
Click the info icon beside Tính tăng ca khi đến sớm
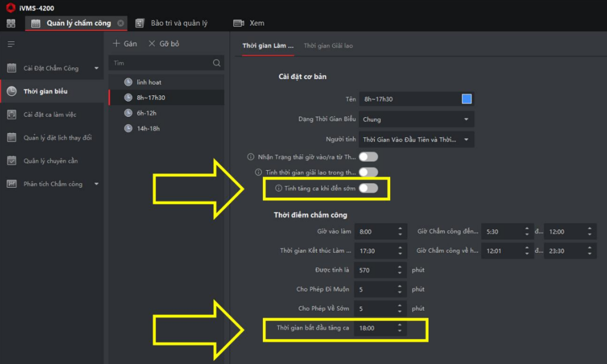coord(278,188)
